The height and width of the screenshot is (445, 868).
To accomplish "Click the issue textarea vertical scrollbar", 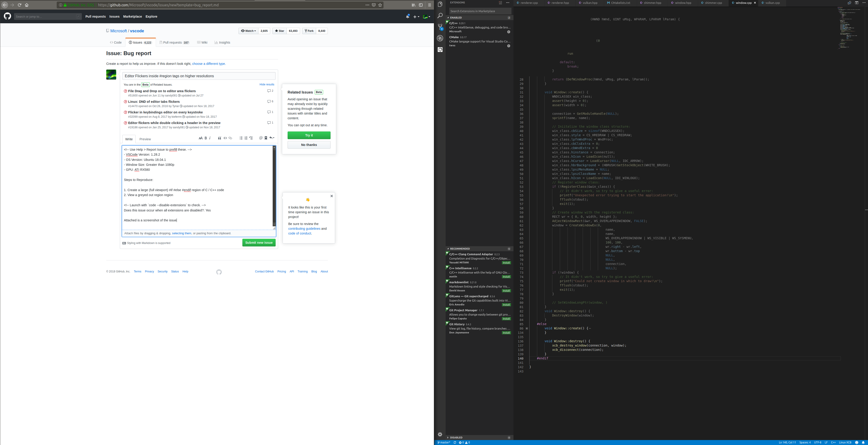I will (x=274, y=186).
